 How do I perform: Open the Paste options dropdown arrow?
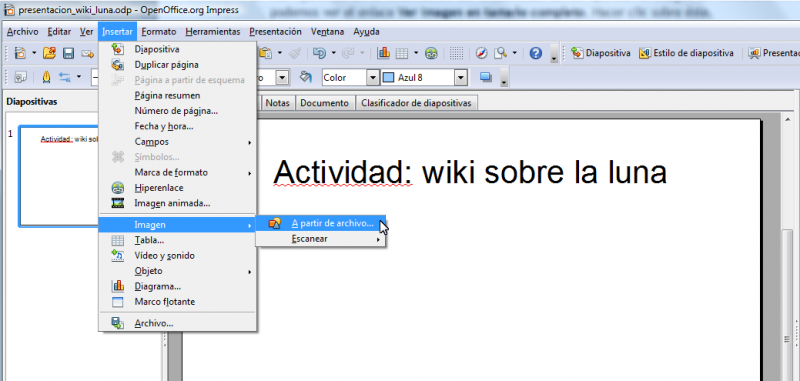(x=280, y=53)
